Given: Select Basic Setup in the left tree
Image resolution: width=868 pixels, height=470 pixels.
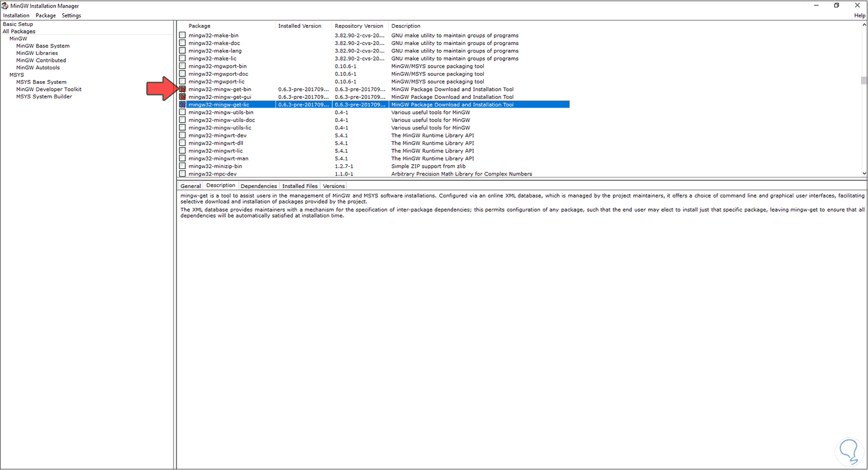Looking at the screenshot, I should coord(18,24).
